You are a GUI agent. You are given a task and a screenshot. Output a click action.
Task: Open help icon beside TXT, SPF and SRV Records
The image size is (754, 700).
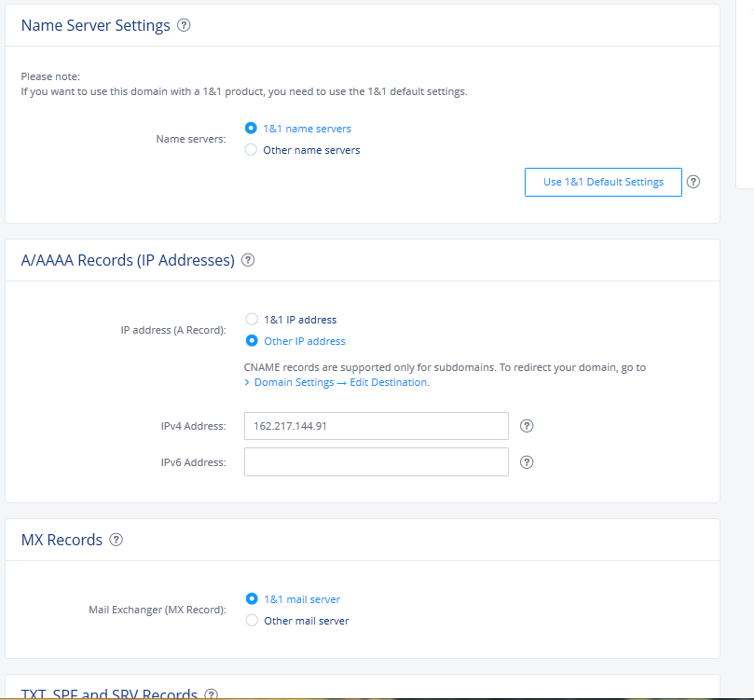[211, 693]
